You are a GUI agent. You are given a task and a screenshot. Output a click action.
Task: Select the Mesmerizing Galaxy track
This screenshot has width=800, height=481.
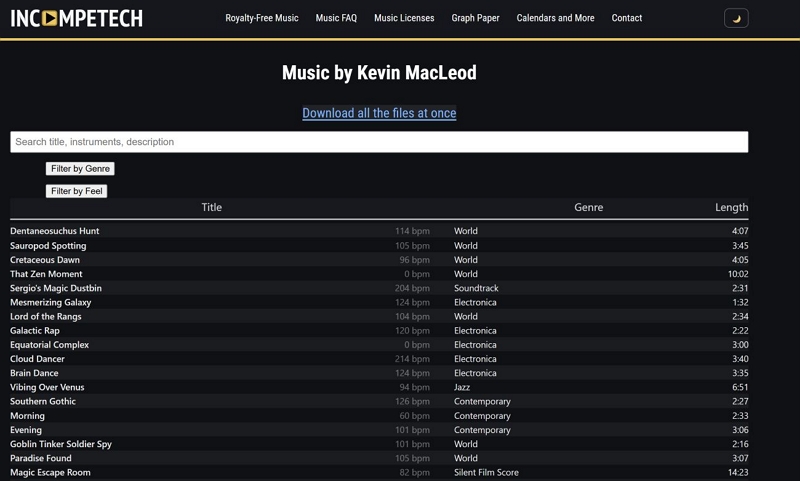[x=51, y=302]
